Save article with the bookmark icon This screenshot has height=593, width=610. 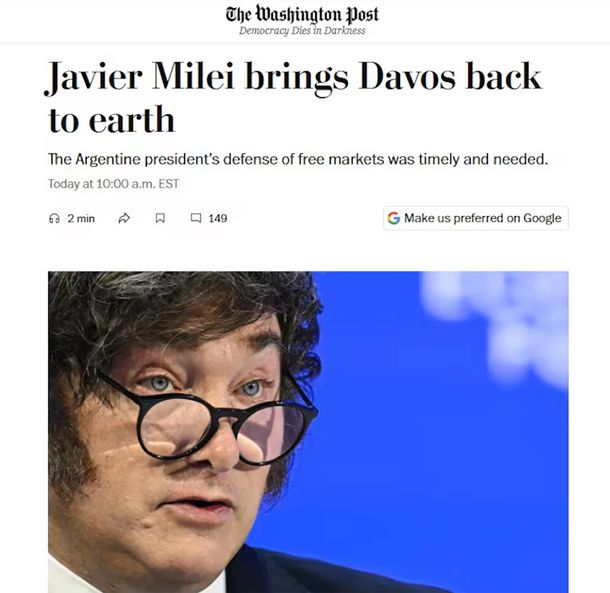[160, 218]
